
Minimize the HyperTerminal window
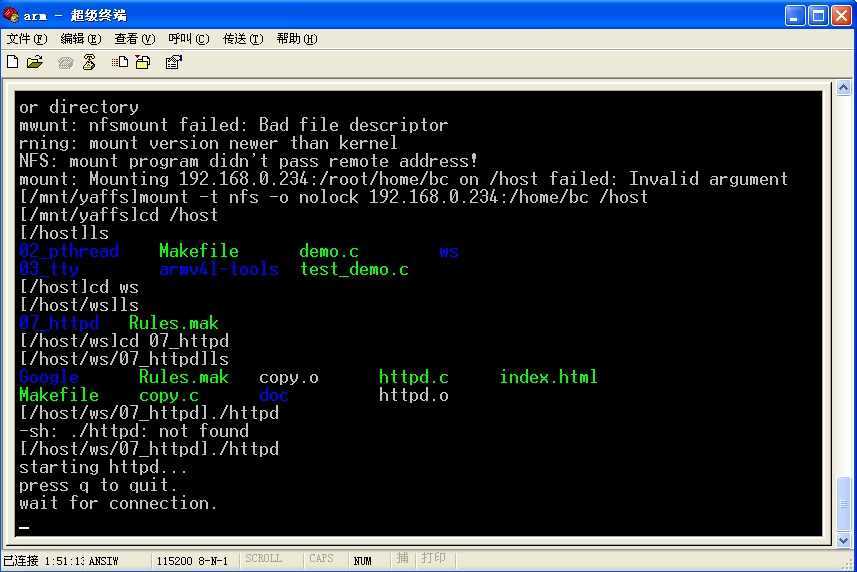795,15
